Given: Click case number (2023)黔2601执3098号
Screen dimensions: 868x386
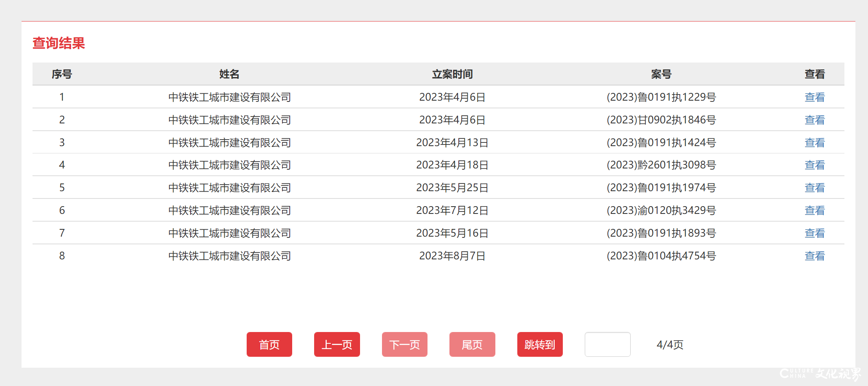Looking at the screenshot, I should tap(661, 165).
